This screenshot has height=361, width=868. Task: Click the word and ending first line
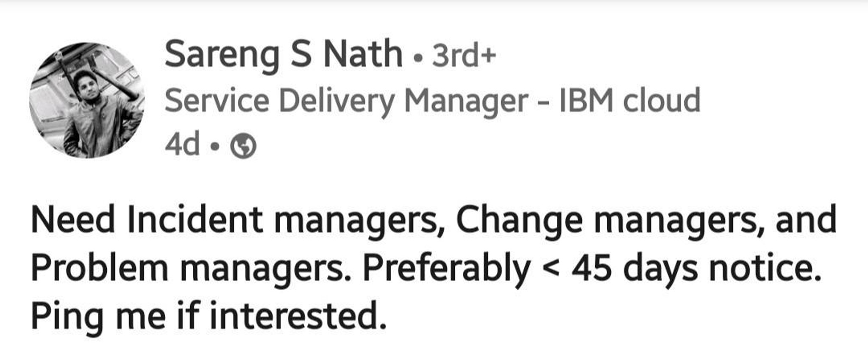(x=806, y=219)
